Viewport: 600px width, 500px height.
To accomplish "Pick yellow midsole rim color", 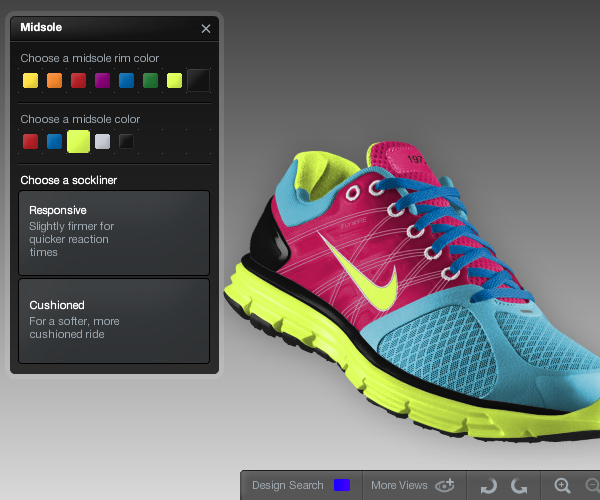I will (31, 81).
